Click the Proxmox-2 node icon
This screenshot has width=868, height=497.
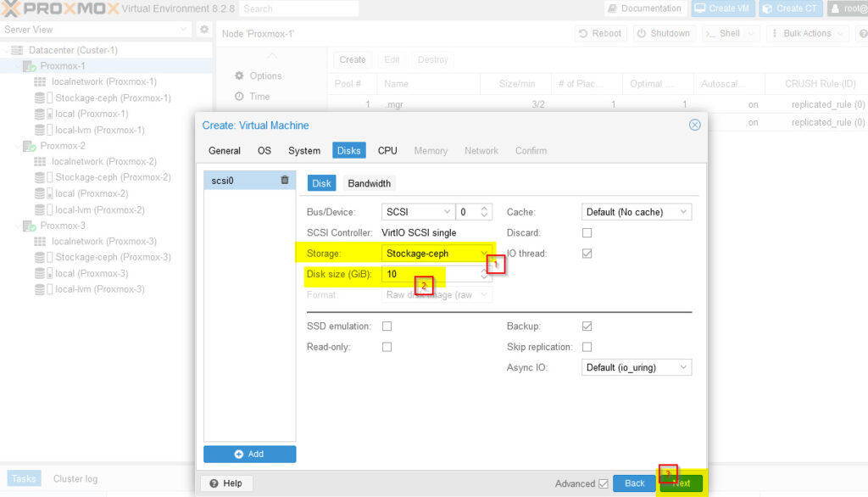click(x=30, y=146)
